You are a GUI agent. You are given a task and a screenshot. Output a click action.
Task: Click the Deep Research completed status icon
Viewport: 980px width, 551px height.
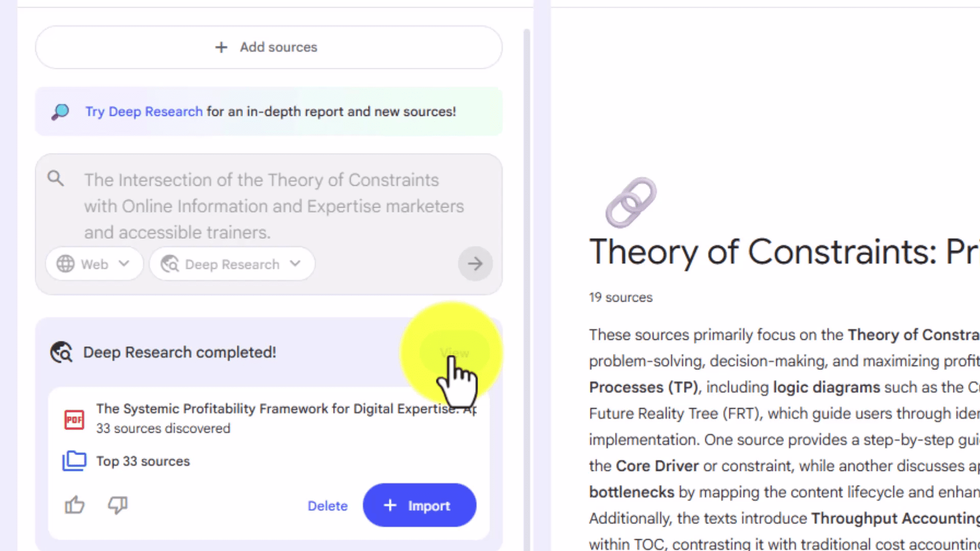point(61,352)
